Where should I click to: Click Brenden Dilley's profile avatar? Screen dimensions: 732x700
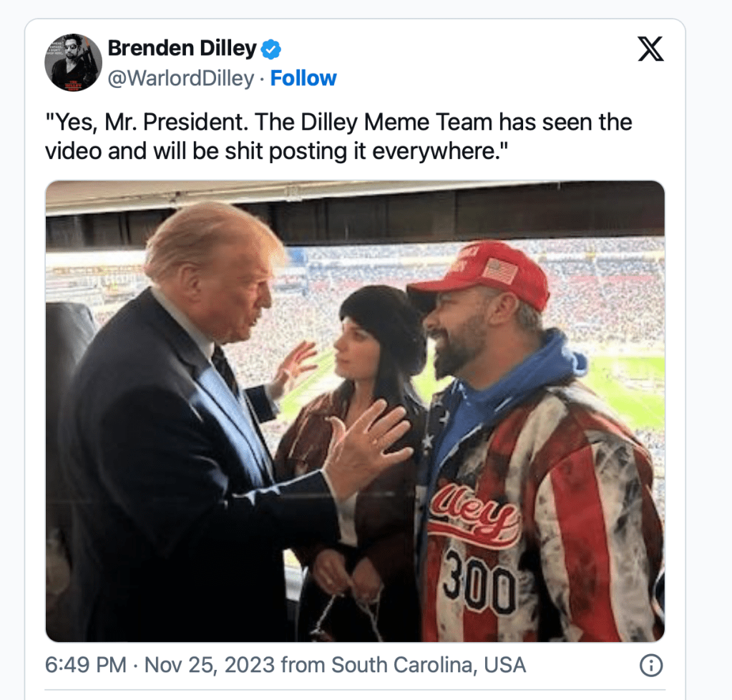(x=73, y=62)
